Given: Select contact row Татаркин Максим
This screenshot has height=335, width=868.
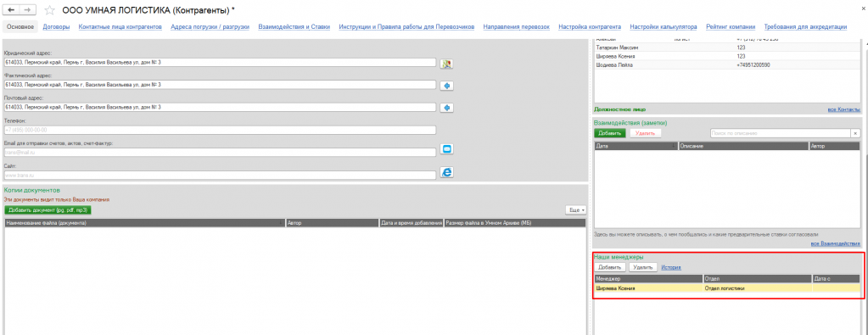Looking at the screenshot, I should [727, 47].
